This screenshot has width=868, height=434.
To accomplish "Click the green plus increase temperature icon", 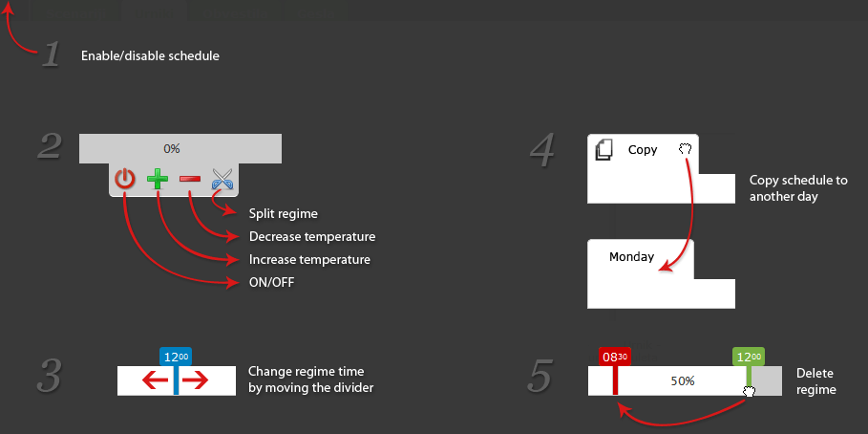I will [x=158, y=180].
